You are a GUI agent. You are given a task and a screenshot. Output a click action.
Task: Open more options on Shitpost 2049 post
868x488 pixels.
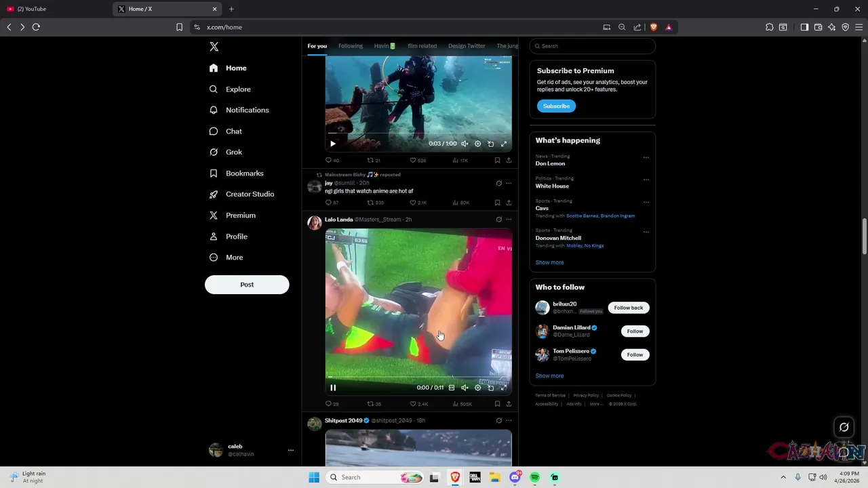(509, 420)
